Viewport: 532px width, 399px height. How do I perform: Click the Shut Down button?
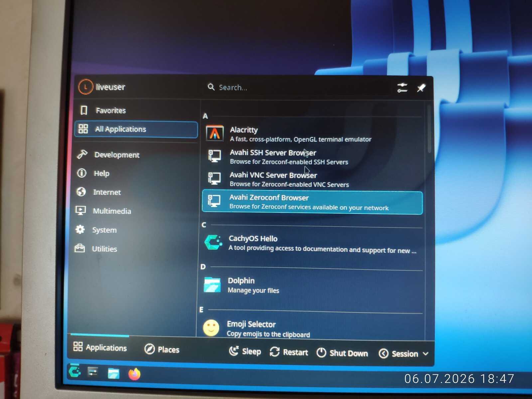[342, 353]
